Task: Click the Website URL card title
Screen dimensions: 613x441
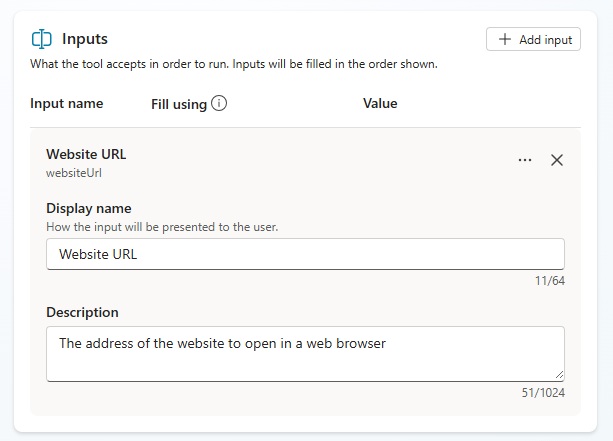Action: coord(86,154)
